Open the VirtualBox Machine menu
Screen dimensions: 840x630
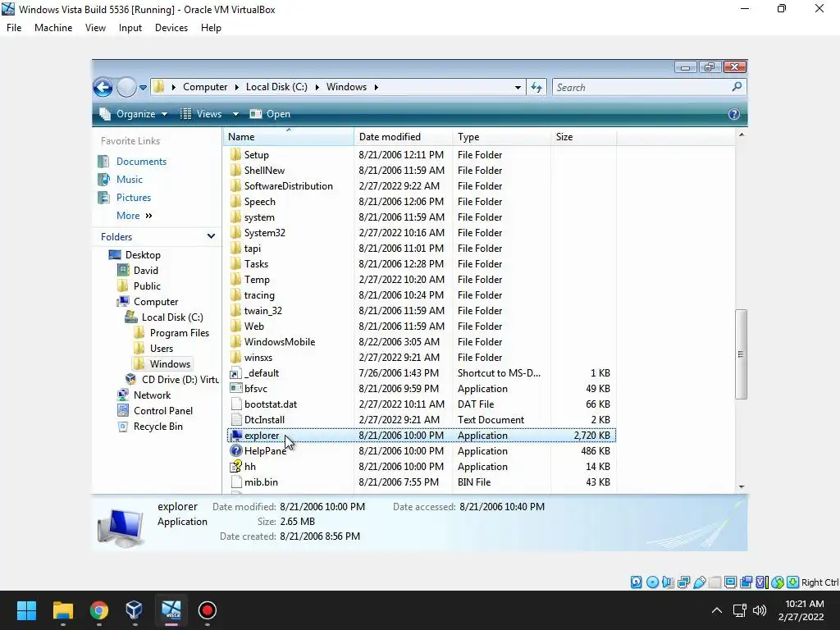click(x=53, y=28)
